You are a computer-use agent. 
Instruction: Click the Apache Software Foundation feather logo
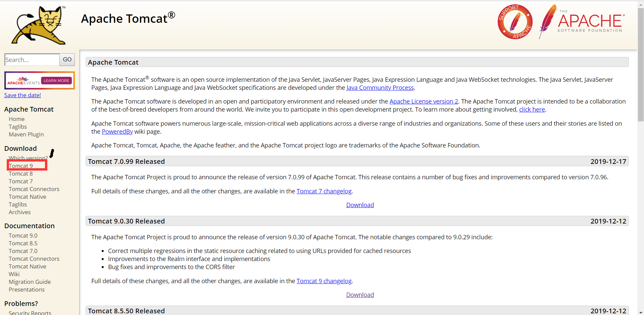point(582,22)
